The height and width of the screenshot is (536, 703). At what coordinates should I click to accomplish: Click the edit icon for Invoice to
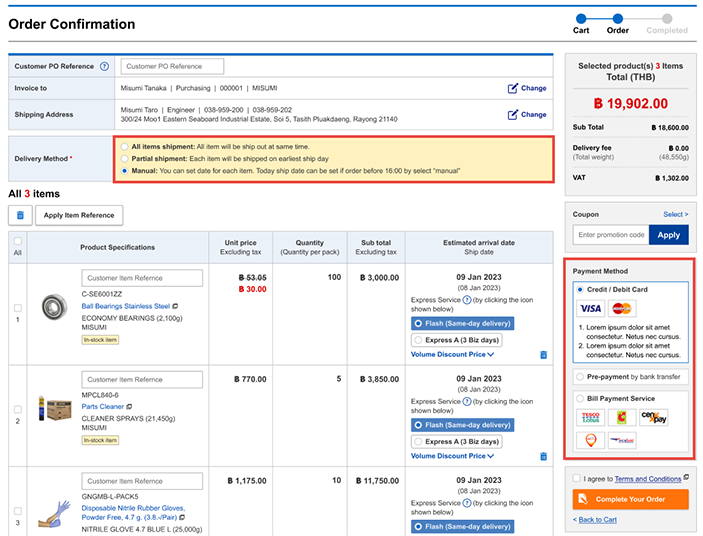[x=513, y=88]
